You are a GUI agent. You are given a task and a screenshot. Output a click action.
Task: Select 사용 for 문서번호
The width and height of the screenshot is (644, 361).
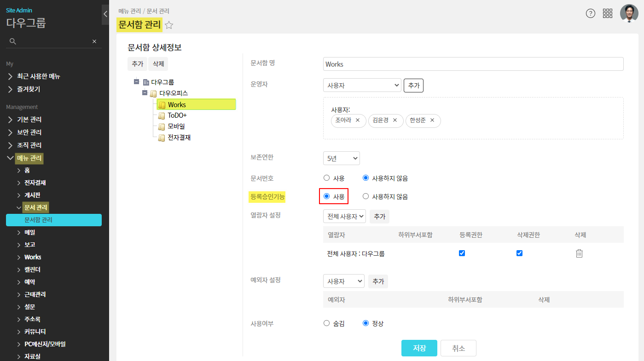click(327, 178)
